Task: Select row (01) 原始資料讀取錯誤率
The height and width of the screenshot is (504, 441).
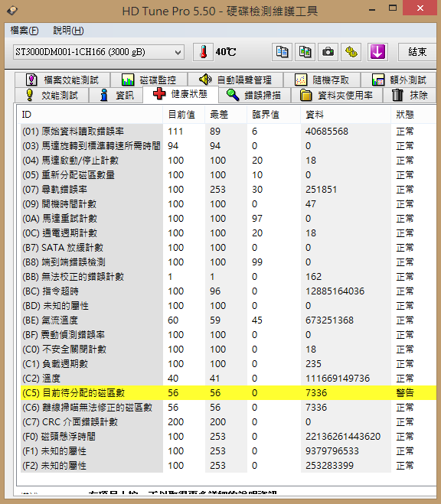Action: coord(228,131)
